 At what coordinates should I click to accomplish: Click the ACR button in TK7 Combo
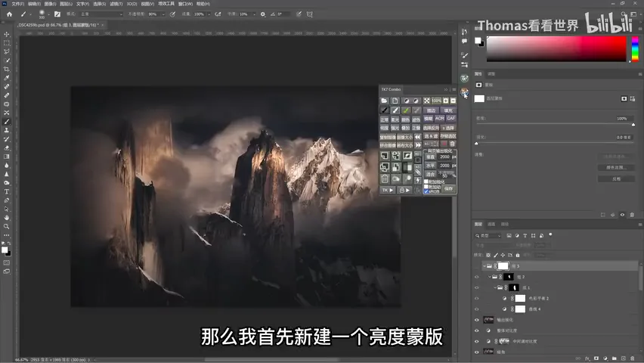[439, 119]
